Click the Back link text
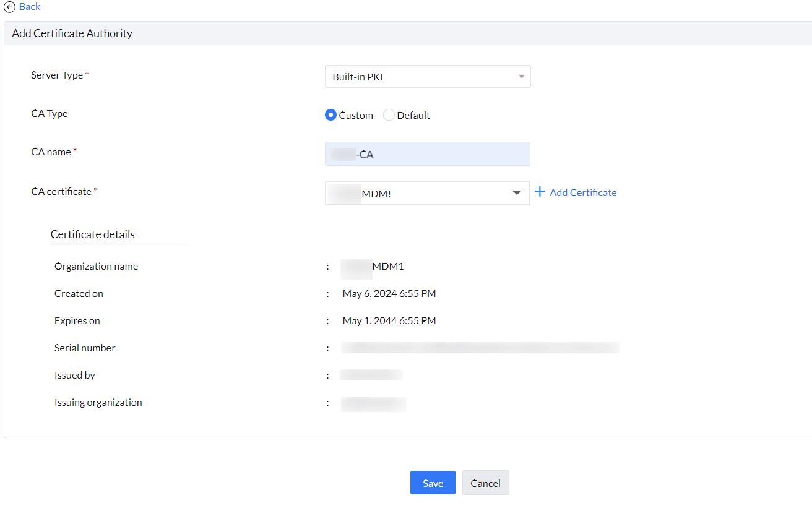This screenshot has height=511, width=812. point(30,7)
